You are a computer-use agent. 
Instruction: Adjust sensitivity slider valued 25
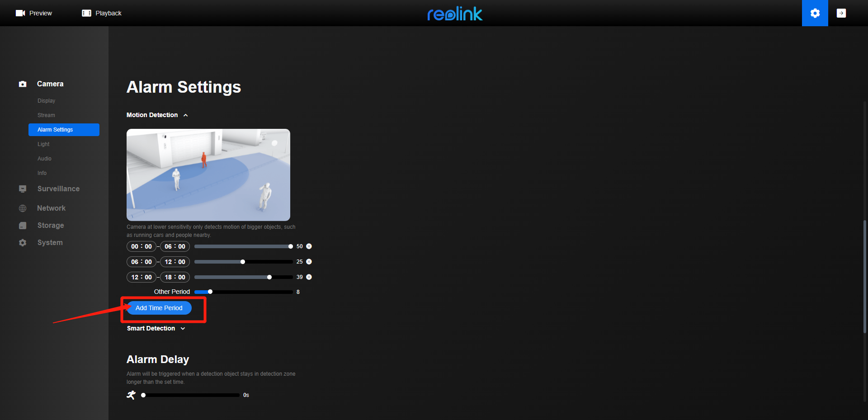[244, 262]
